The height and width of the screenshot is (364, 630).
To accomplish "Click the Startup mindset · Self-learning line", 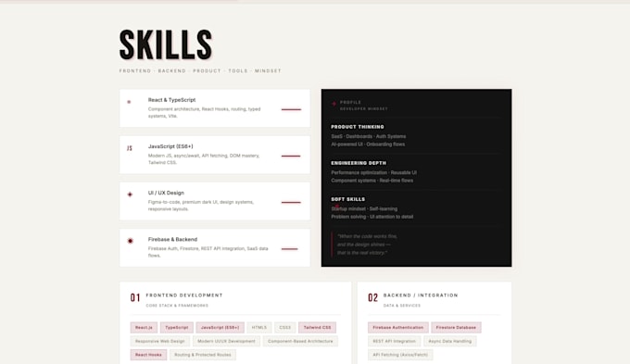I will (x=364, y=209).
